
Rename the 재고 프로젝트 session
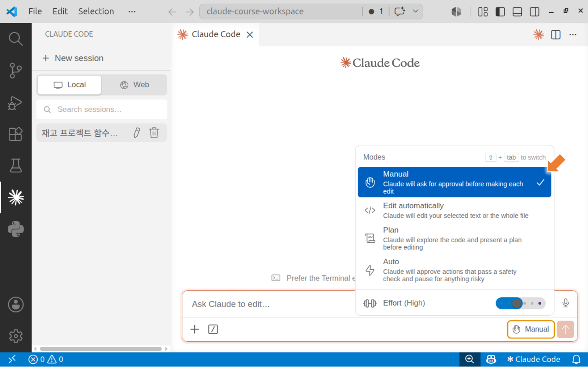click(x=137, y=133)
